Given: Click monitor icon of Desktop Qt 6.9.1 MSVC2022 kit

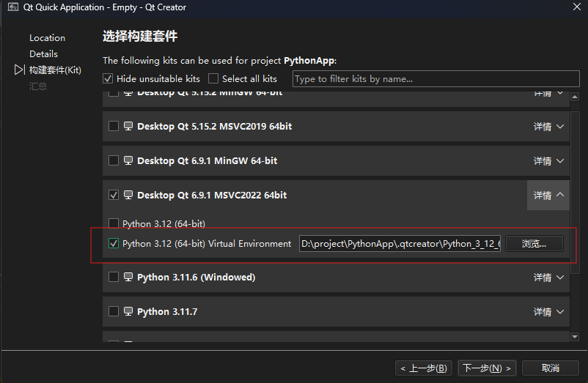Looking at the screenshot, I should point(128,195).
